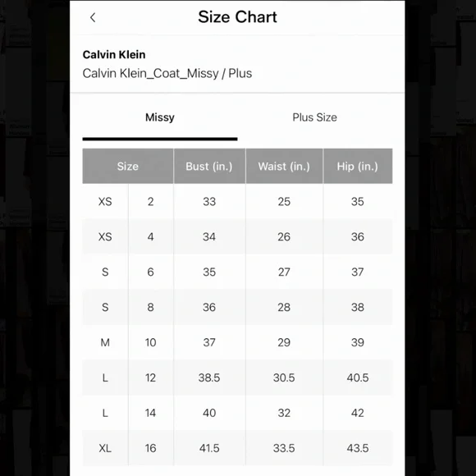Click the 38.5 bust value
Image resolution: width=476 pixels, height=476 pixels.
(x=209, y=378)
